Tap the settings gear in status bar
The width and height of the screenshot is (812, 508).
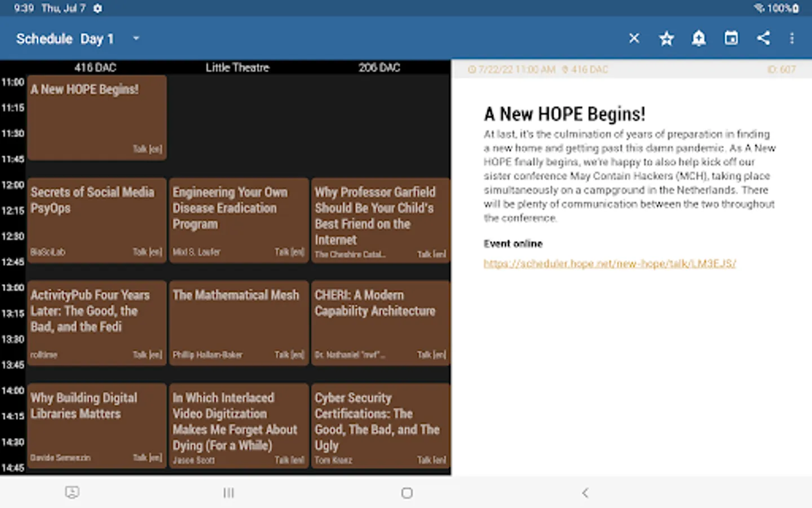(x=98, y=8)
